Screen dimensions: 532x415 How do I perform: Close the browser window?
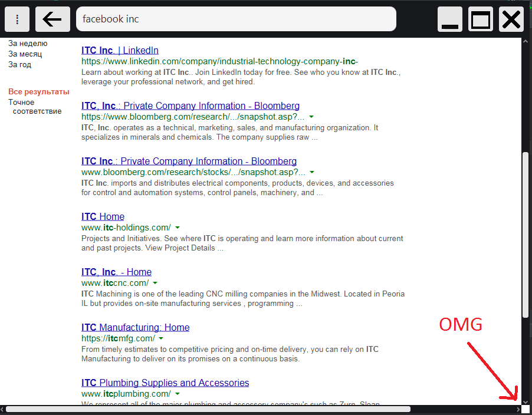pos(511,19)
